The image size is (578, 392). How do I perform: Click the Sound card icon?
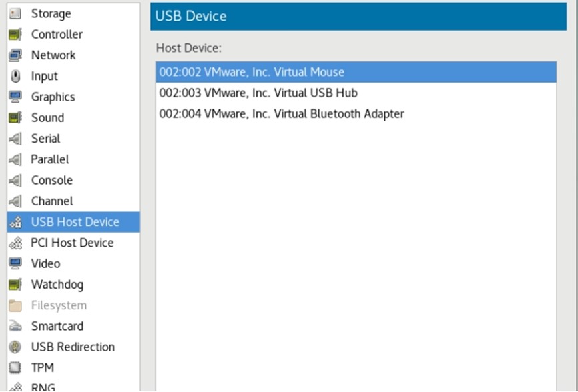point(15,118)
